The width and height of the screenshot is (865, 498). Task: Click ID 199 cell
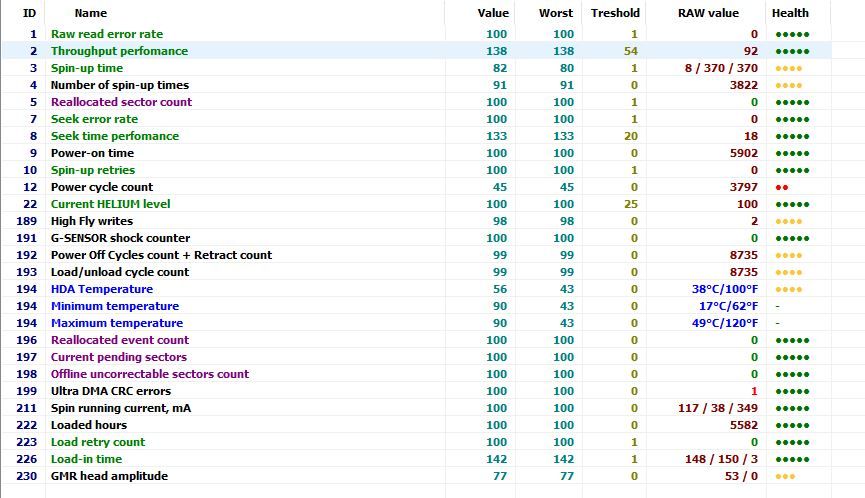tap(26, 391)
